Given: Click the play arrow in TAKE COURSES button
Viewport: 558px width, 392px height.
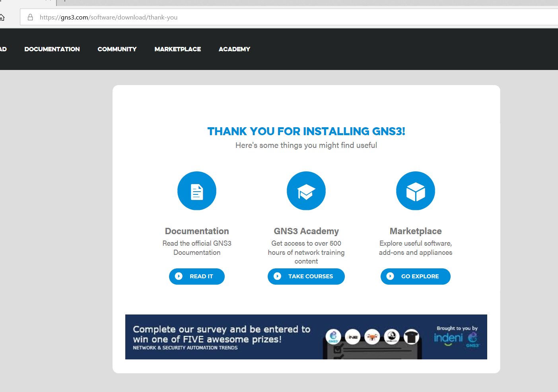Looking at the screenshot, I should click(278, 276).
